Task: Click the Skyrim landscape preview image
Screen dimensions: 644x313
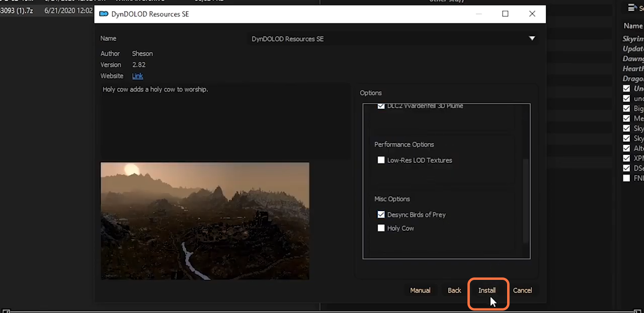Action: click(x=205, y=221)
